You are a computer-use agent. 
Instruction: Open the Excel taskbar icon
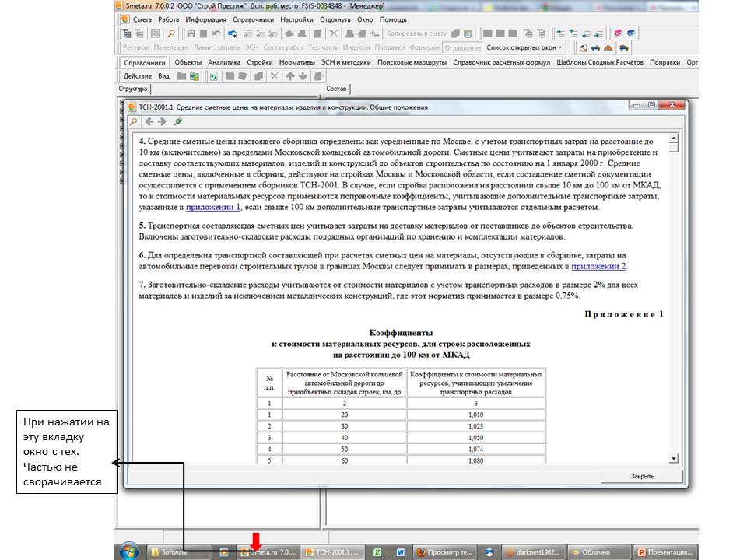(x=378, y=552)
